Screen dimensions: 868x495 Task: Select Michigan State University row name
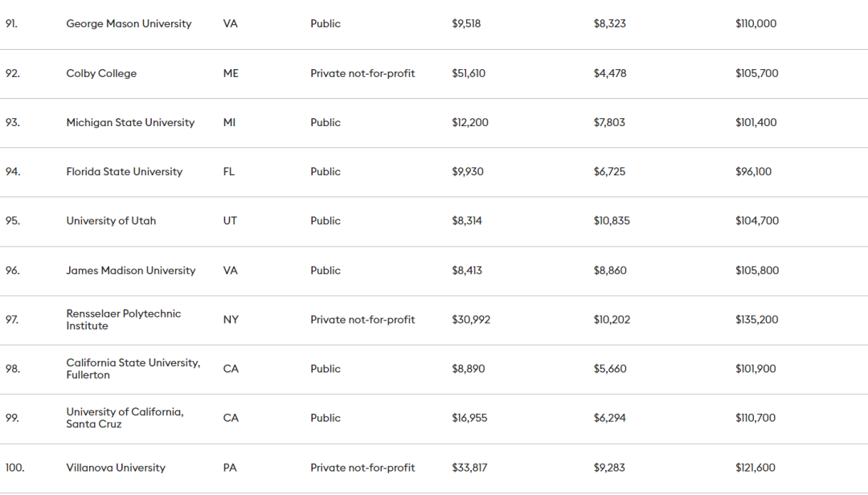130,123
